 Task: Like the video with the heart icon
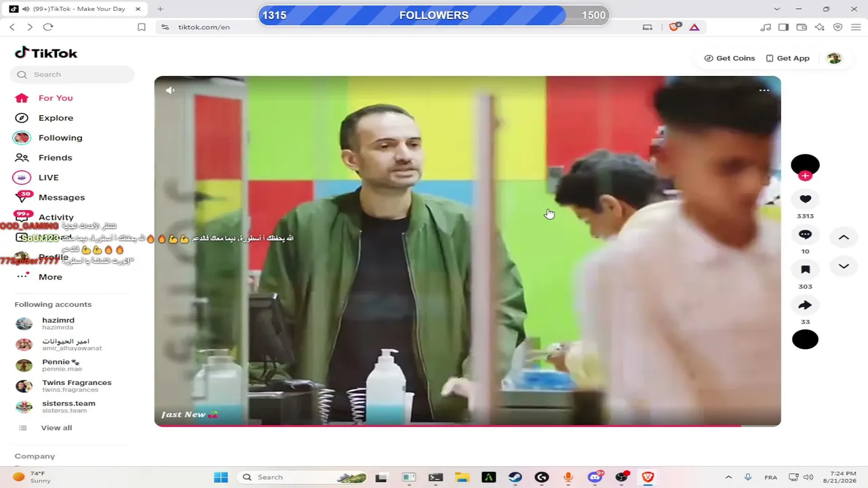[x=805, y=199]
